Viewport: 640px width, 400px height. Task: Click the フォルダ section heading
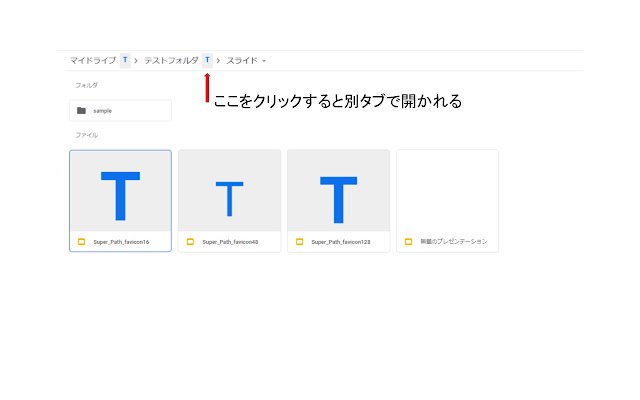(x=86, y=85)
